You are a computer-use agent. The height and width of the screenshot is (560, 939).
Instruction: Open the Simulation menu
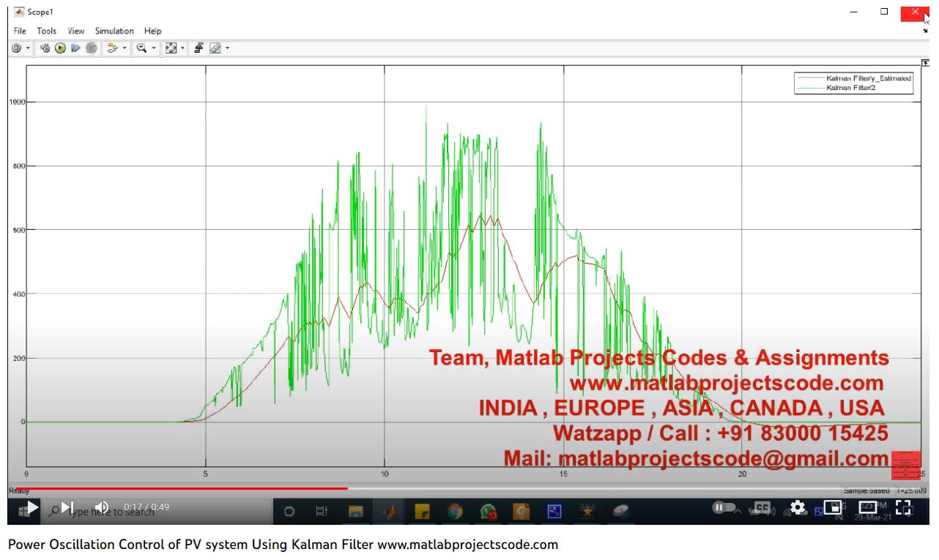[114, 31]
